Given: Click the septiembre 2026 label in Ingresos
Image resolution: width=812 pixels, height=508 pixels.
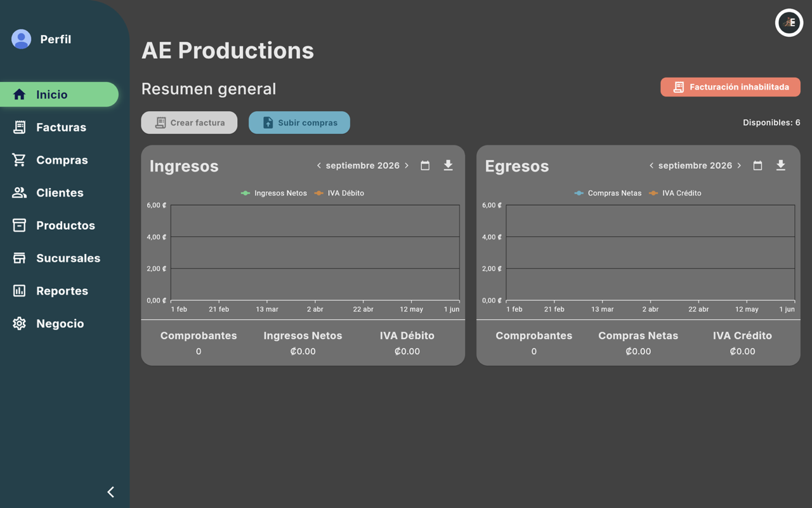Looking at the screenshot, I should [363, 166].
